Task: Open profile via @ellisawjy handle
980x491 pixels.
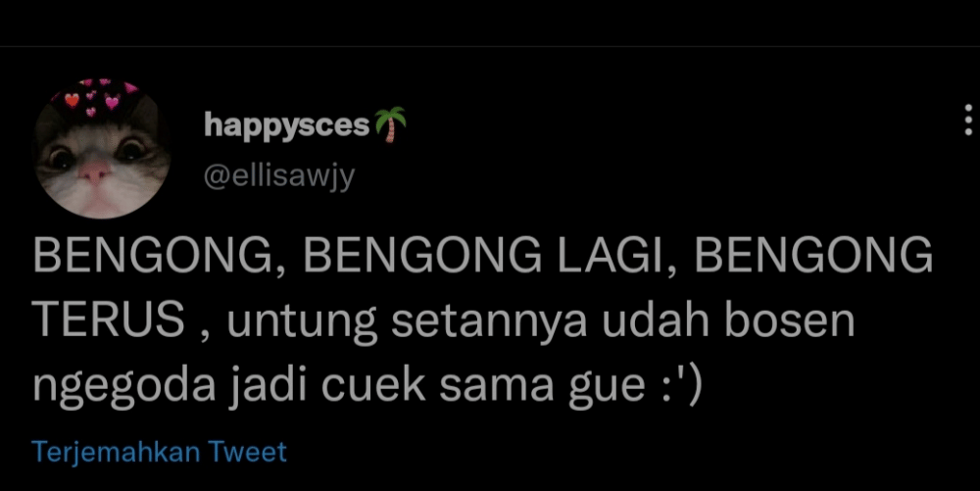Action: click(279, 176)
